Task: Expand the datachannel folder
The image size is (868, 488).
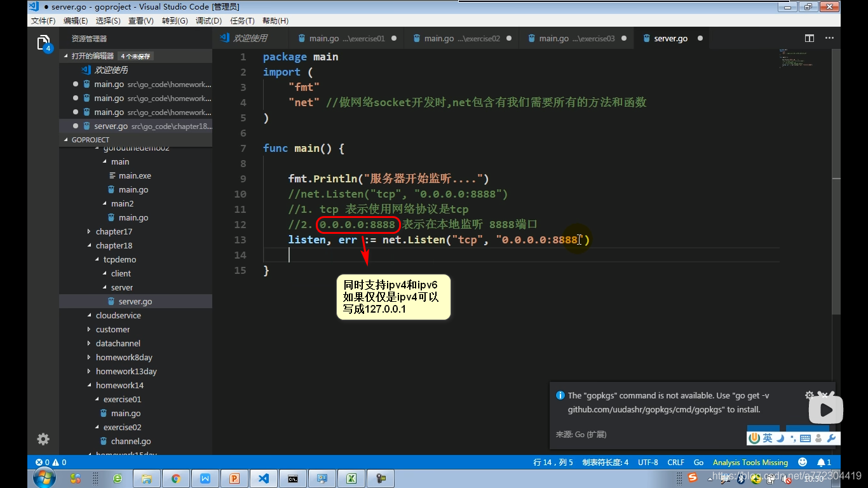Action: pyautogui.click(x=118, y=343)
